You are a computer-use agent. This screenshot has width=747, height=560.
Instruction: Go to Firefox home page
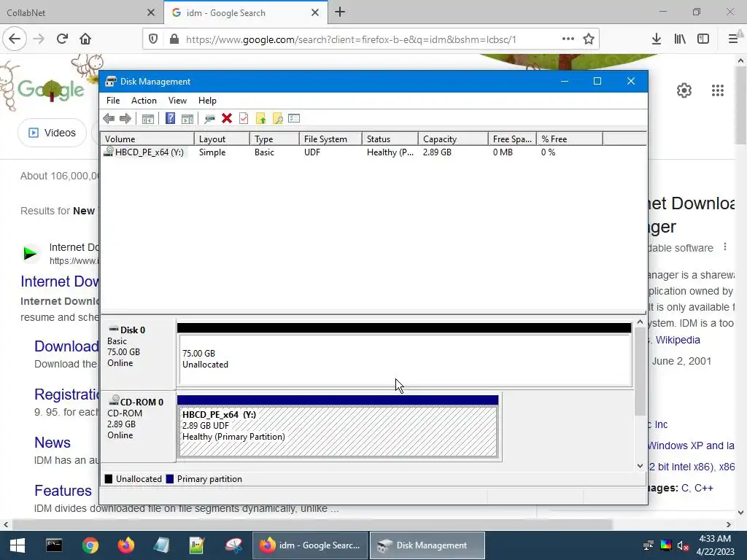[85, 39]
